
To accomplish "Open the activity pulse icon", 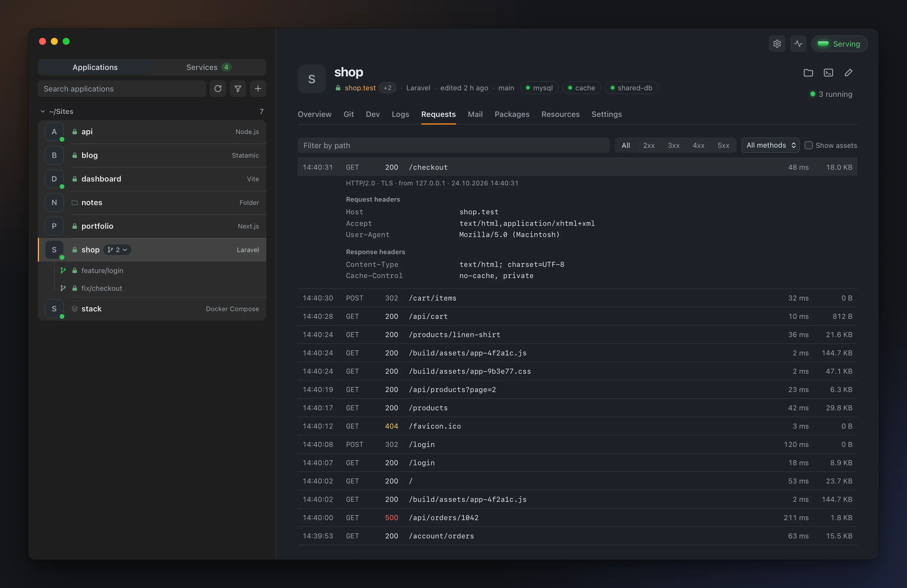I will click(798, 44).
